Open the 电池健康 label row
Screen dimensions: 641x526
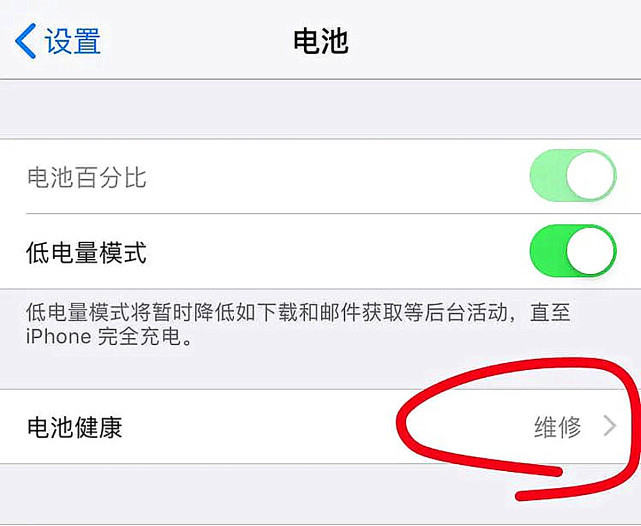coord(320,427)
